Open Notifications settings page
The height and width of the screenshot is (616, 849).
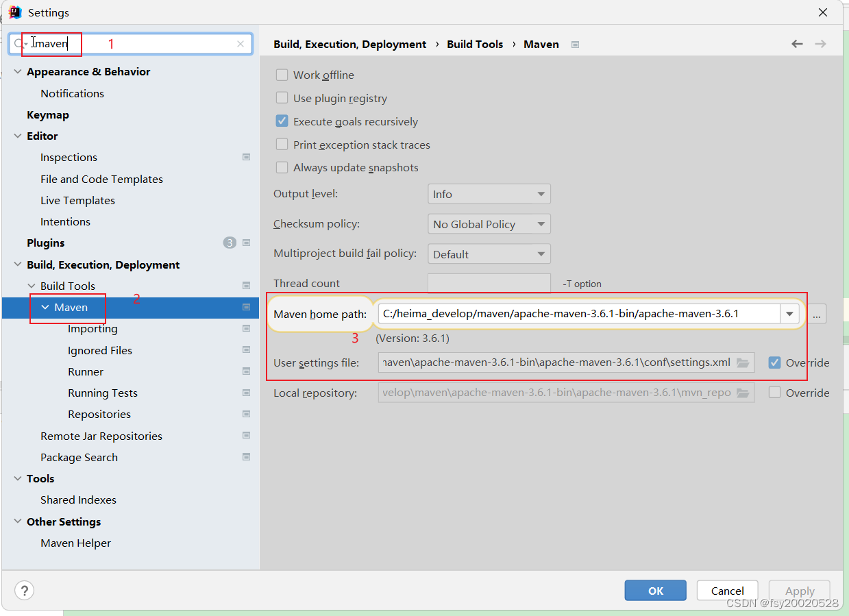(72, 93)
